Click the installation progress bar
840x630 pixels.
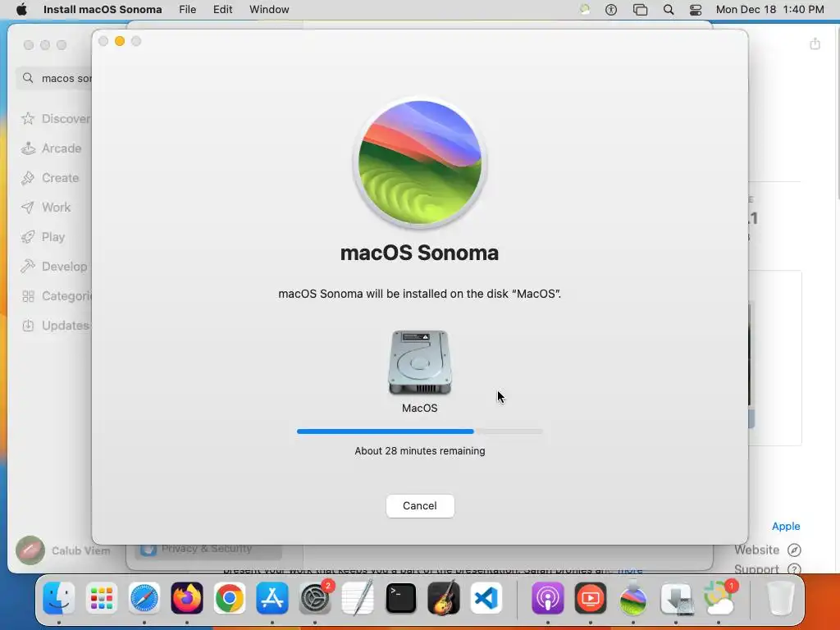(x=419, y=431)
